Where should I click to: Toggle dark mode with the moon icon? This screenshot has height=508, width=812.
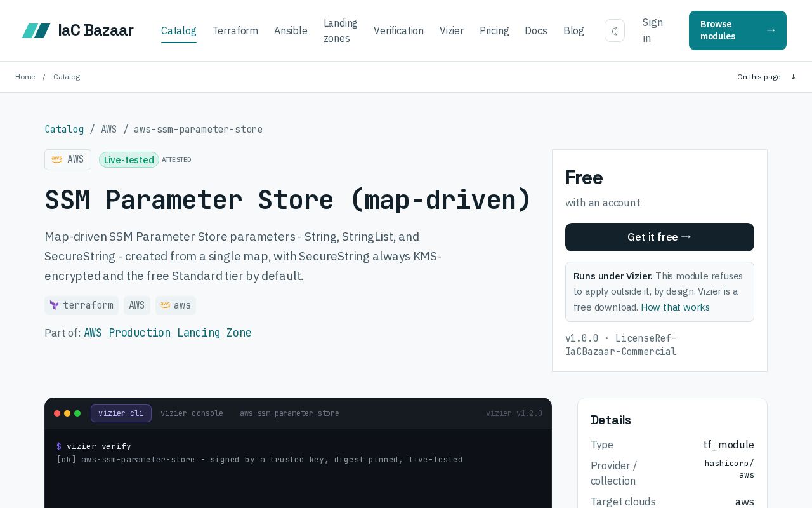click(x=615, y=30)
